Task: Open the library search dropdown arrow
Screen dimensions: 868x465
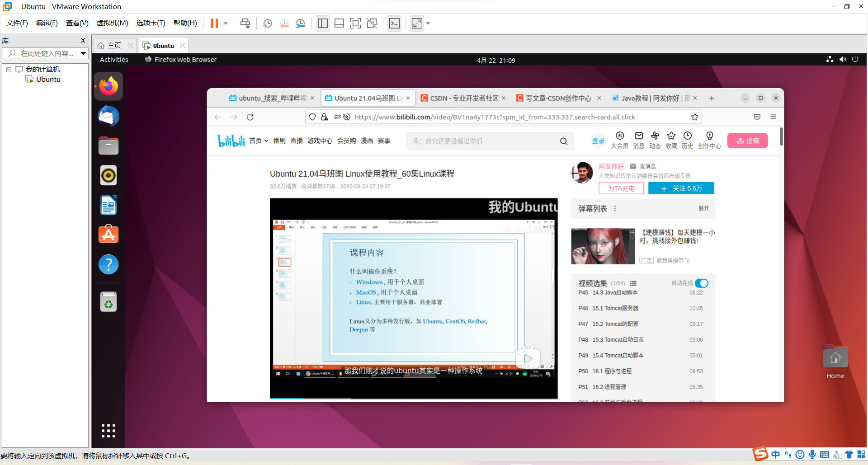Action: tap(84, 53)
